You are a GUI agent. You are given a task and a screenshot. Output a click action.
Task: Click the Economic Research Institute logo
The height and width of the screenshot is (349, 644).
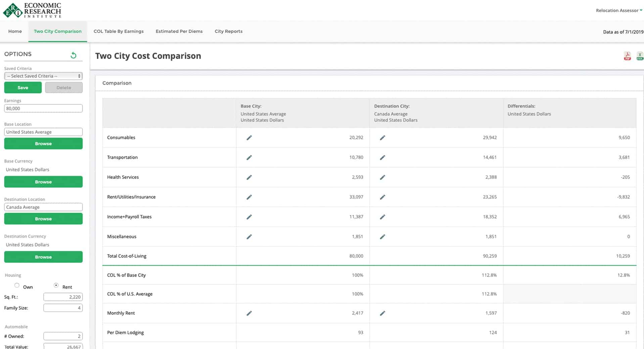tap(32, 10)
